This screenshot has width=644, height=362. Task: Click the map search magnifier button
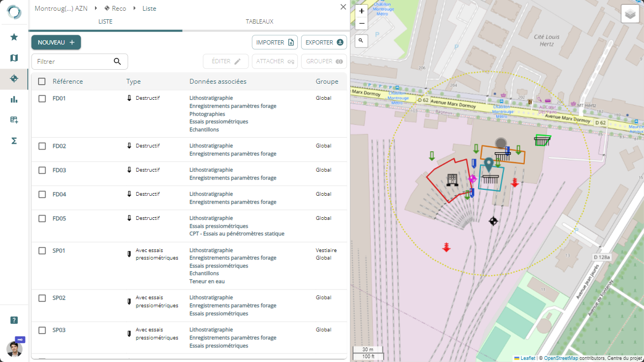pyautogui.click(x=361, y=41)
